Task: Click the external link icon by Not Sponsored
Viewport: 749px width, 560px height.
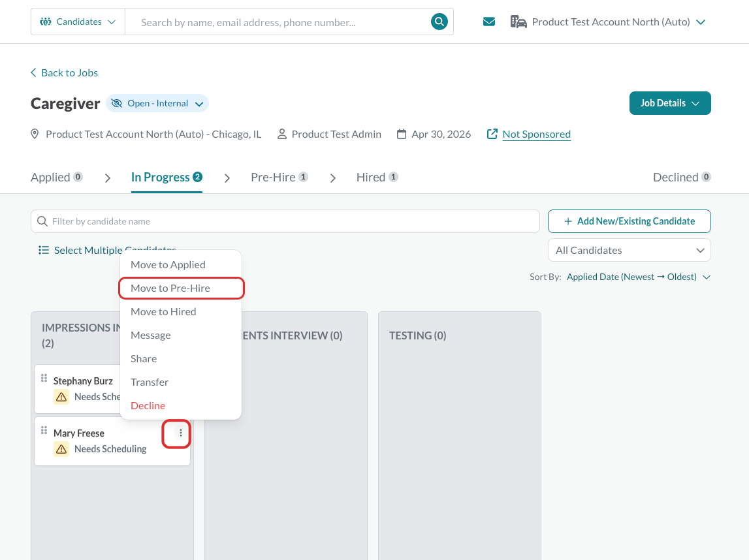Action: coord(492,134)
